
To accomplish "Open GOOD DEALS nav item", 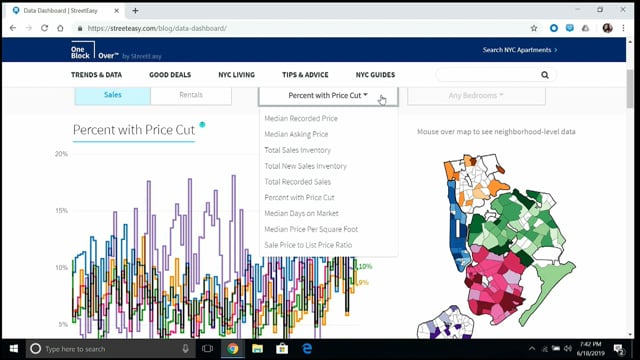I will pyautogui.click(x=170, y=75).
